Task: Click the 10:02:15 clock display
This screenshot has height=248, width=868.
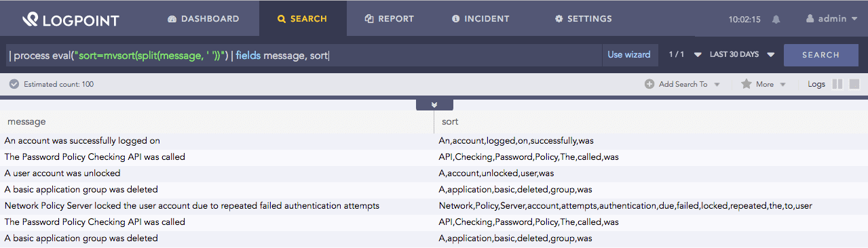Action: coord(744,20)
